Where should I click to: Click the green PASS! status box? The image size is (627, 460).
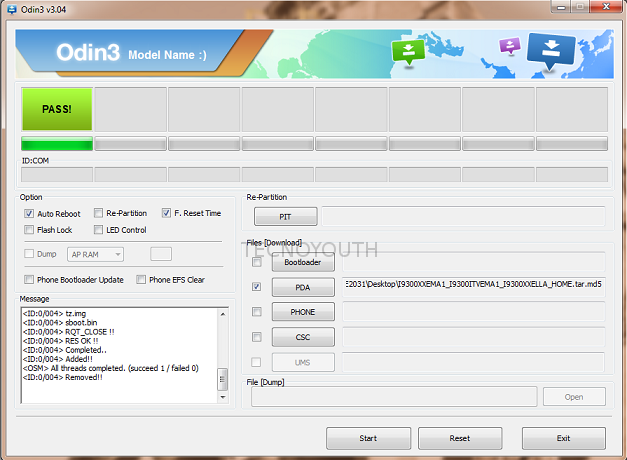pos(57,109)
